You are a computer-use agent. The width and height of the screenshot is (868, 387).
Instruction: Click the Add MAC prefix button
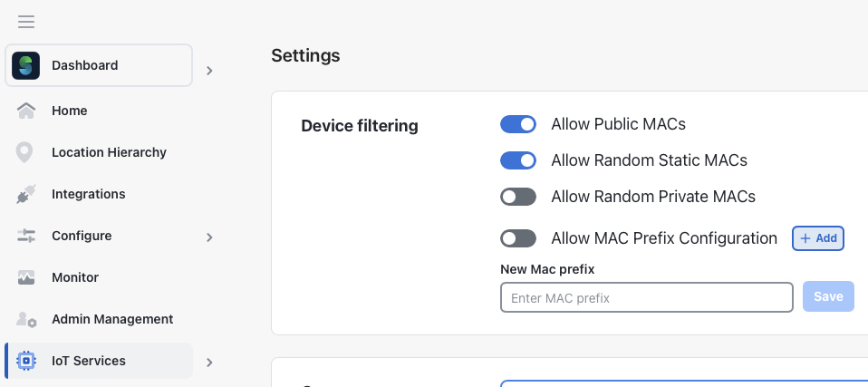pyautogui.click(x=817, y=238)
